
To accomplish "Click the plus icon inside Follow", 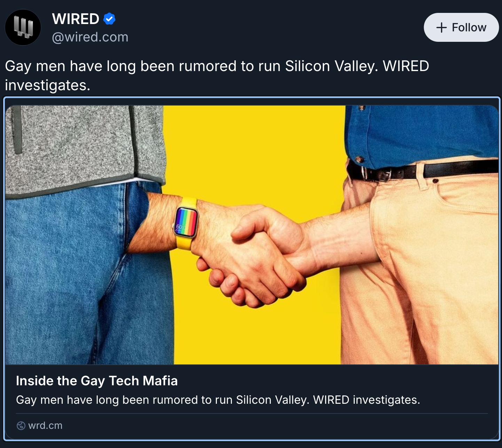I will point(441,28).
